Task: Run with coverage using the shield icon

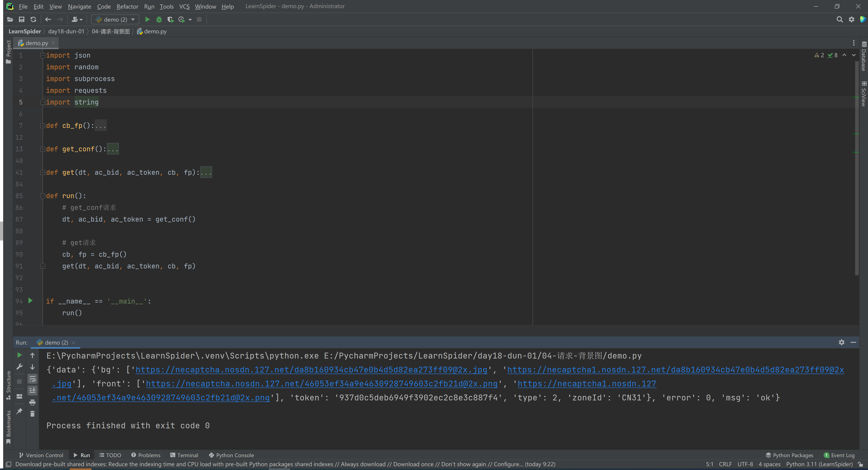Action: [x=171, y=20]
